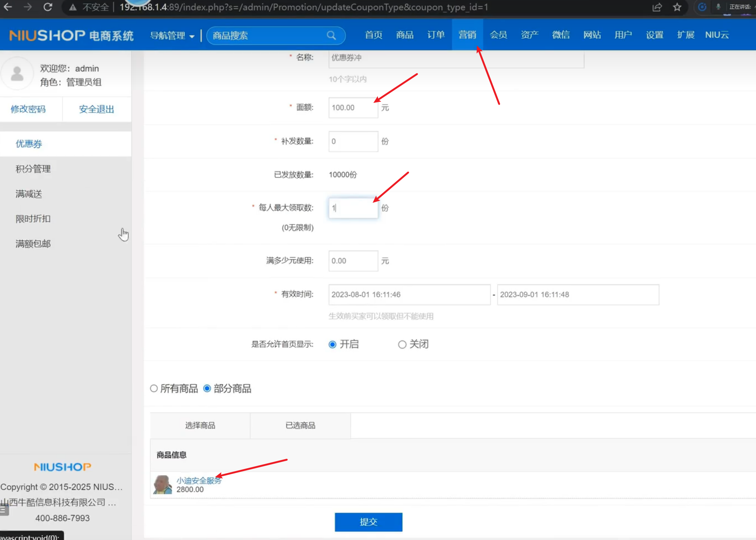Switch to the 已选商品 tab
This screenshot has width=756, height=540.
300,426
